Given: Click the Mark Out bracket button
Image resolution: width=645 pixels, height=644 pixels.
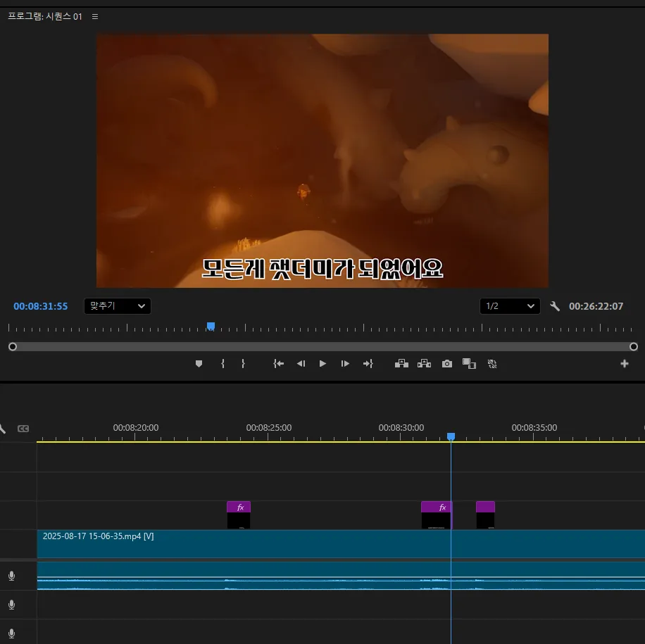Looking at the screenshot, I should click(x=243, y=364).
